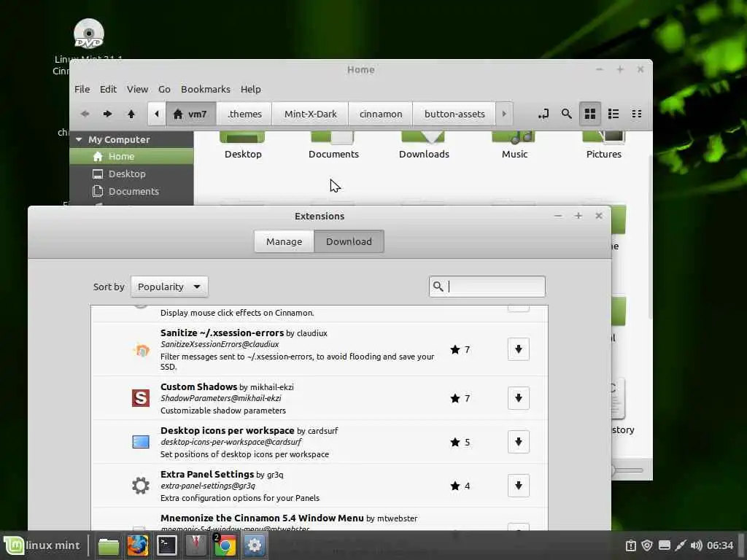The image size is (747, 560).
Task: Click network connection tray icon
Action: click(680, 545)
